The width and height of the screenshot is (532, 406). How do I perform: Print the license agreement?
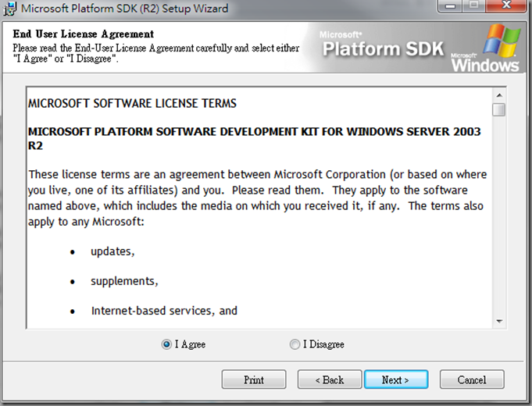point(254,379)
